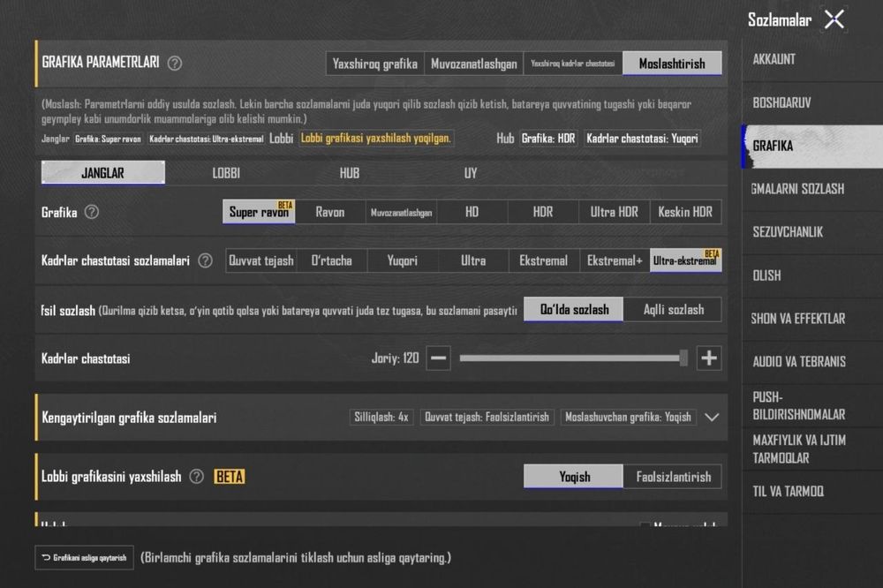Select Qo'lda sozlash option
Screen dimensions: 883x588
(574, 309)
